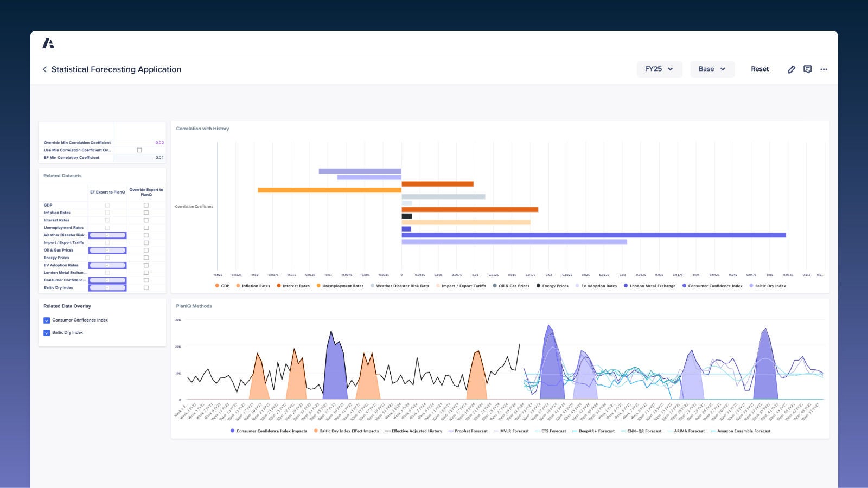Open the three-dots more options menu
Image resolution: width=868 pixels, height=488 pixels.
click(x=824, y=69)
